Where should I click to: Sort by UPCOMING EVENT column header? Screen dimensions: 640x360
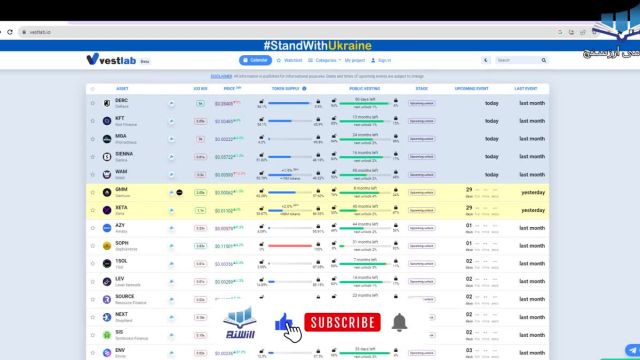(471, 89)
